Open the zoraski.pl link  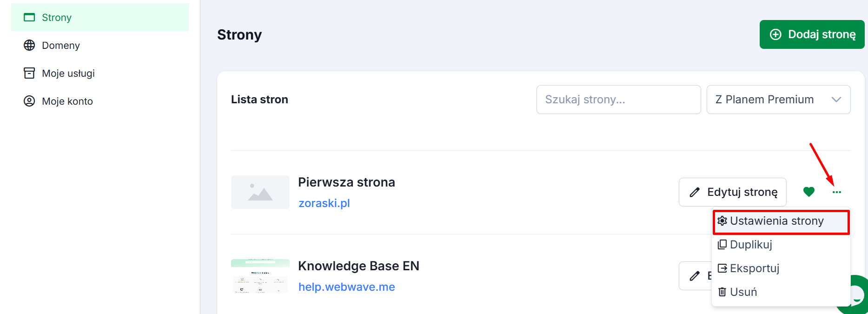324,203
